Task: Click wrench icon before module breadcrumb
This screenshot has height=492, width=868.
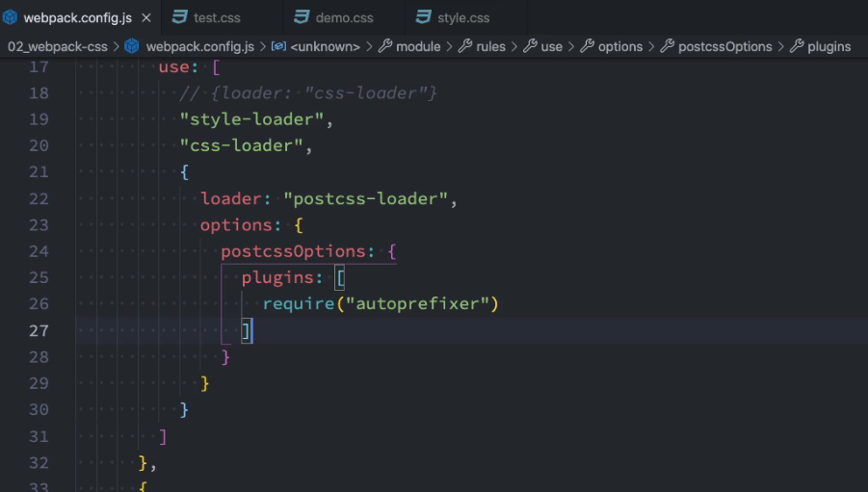Action: click(385, 46)
